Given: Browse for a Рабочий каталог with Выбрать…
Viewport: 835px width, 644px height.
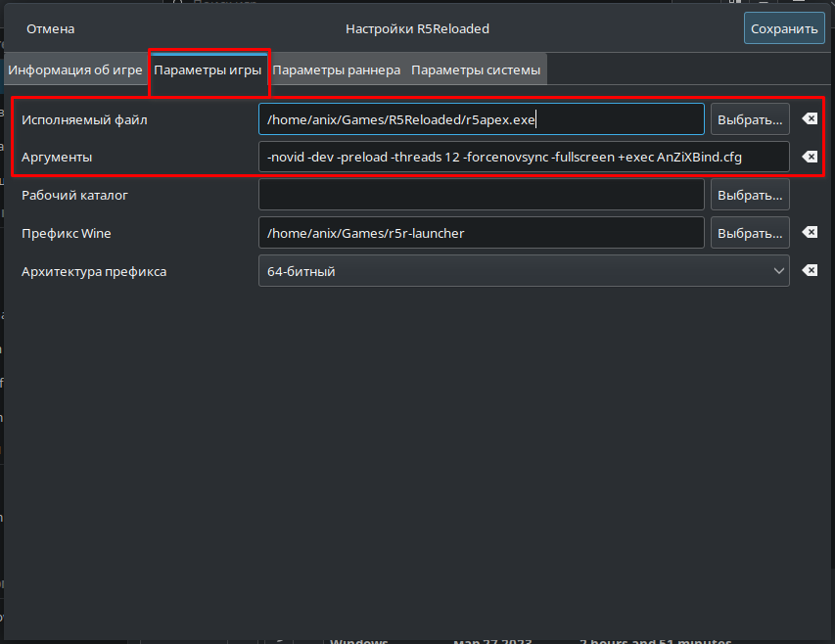Looking at the screenshot, I should 750,195.
